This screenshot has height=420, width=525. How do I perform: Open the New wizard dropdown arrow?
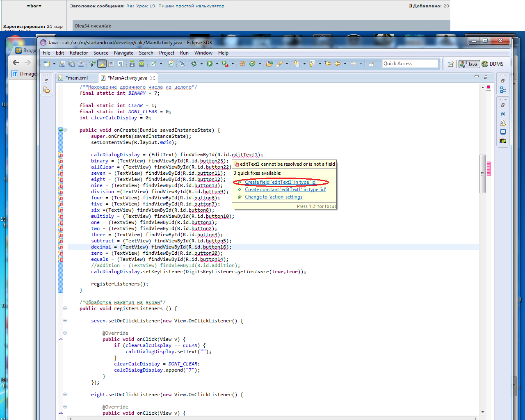(54, 64)
